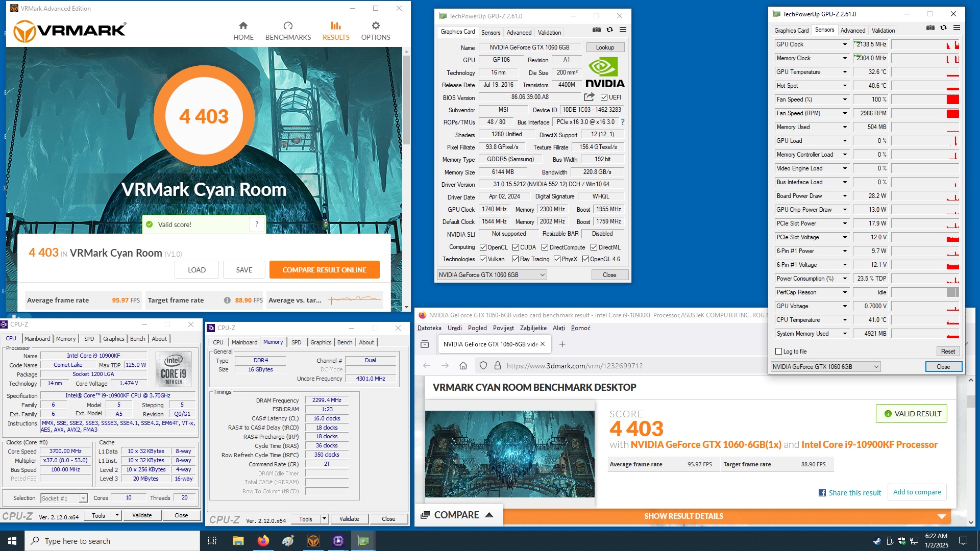Image resolution: width=980 pixels, height=551 pixels.
Task: Open SPD tab in CPU-Z Memory window
Action: tap(297, 342)
